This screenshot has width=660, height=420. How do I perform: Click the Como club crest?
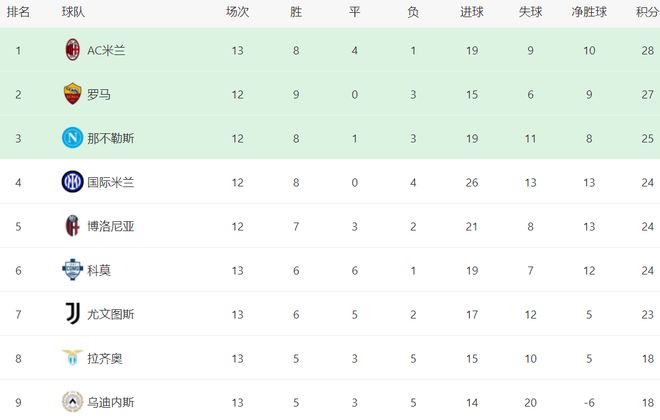tap(72, 270)
